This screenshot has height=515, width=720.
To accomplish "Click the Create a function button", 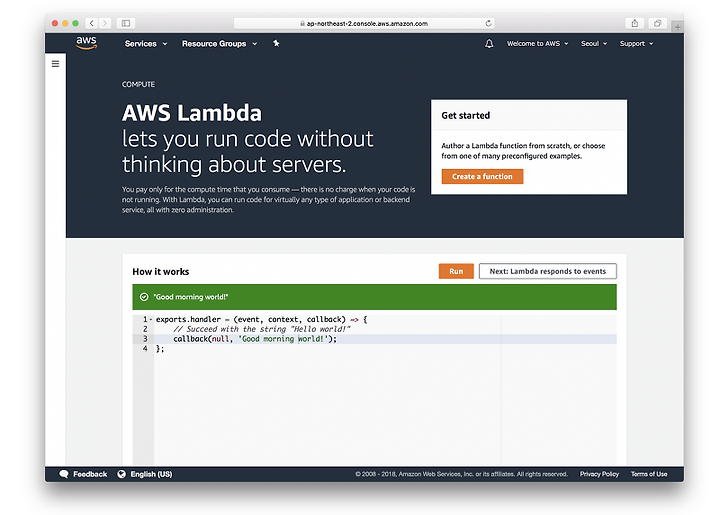I will pyautogui.click(x=482, y=176).
